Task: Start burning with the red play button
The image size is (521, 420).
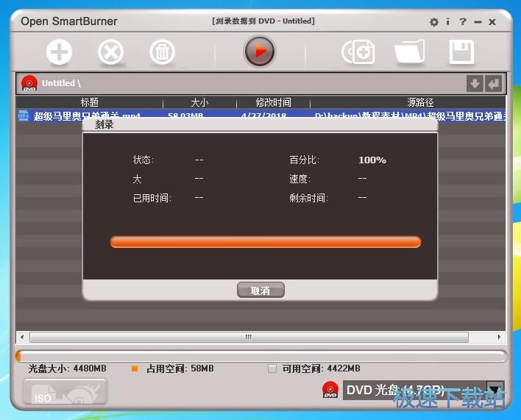Action: pos(260,51)
